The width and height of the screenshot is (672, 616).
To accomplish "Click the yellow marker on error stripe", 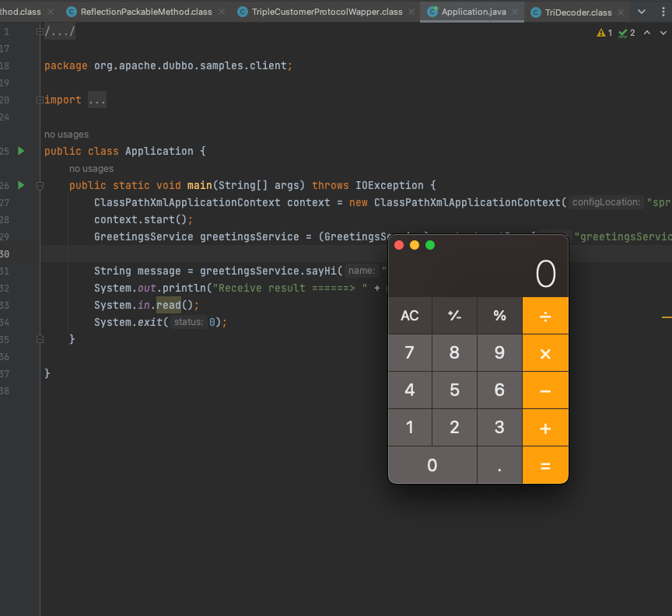I will [666, 317].
